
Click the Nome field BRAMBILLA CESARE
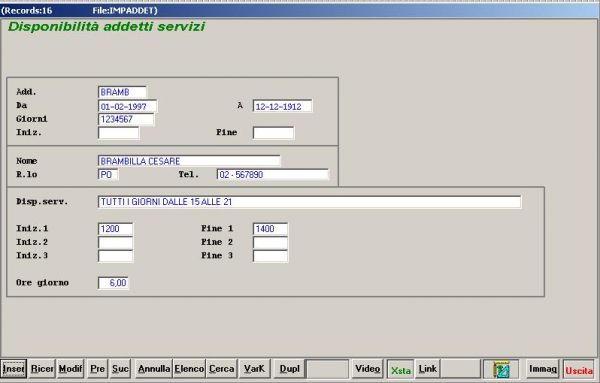click(x=189, y=161)
